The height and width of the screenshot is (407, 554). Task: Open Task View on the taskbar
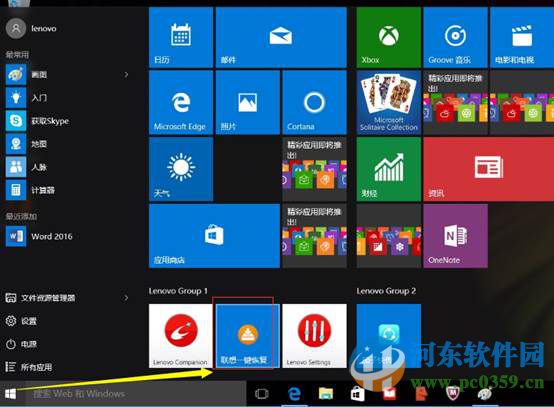(x=262, y=394)
